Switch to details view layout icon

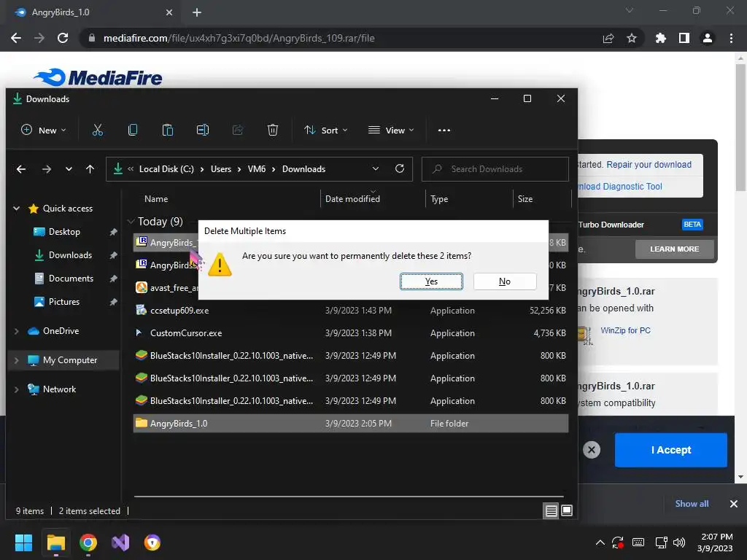pos(551,511)
